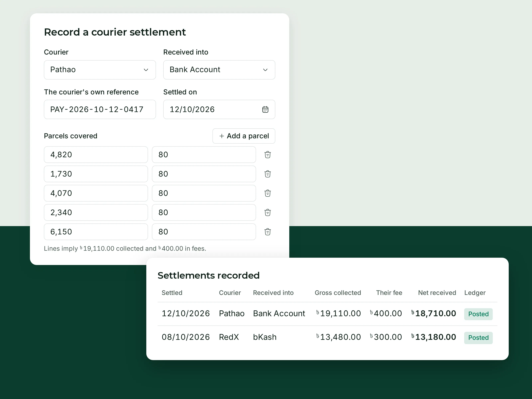
Task: Remove the 2,340 parcel line
Action: coord(267,212)
